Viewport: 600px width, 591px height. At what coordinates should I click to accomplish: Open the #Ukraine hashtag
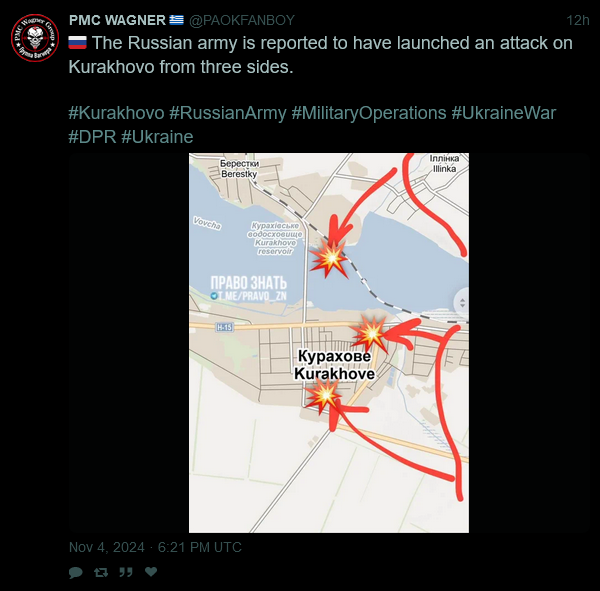[157, 137]
